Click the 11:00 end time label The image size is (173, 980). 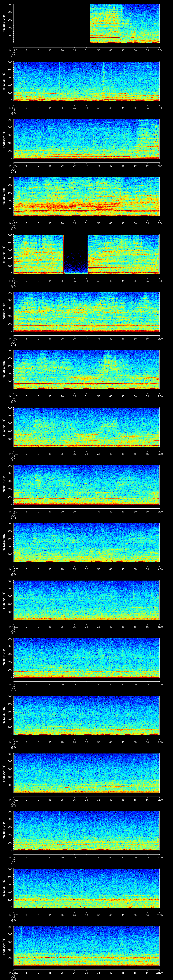[x=160, y=396]
